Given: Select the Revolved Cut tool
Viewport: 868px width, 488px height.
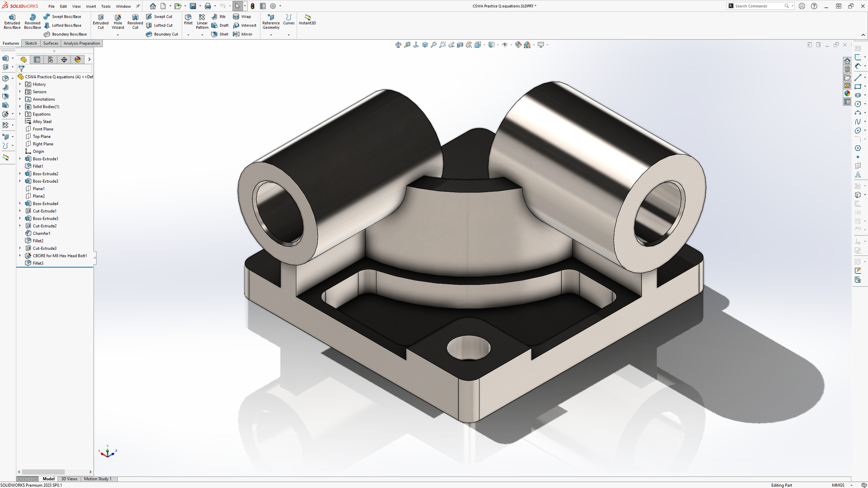Looking at the screenshot, I should coord(135,22).
